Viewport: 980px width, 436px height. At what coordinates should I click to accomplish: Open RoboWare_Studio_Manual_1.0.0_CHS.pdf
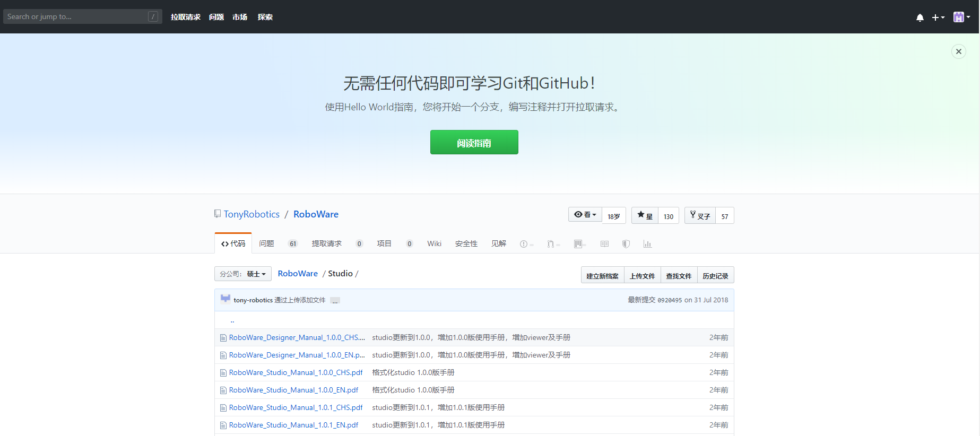(296, 372)
